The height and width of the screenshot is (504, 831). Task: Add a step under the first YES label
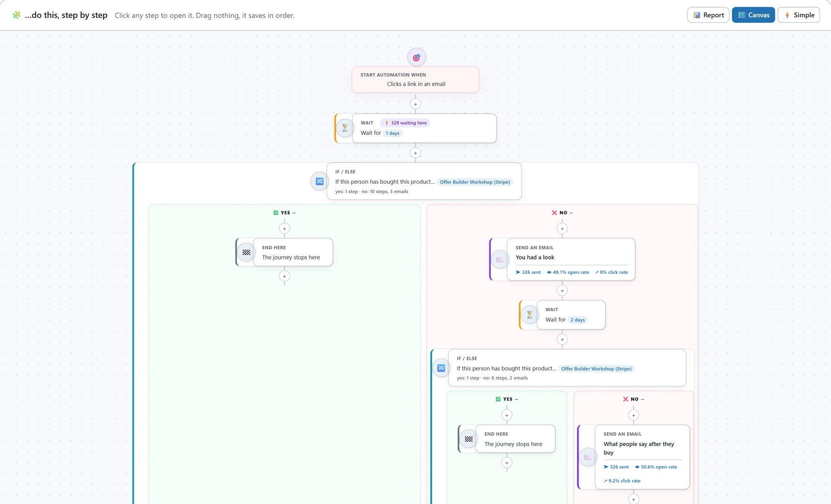coord(284,228)
